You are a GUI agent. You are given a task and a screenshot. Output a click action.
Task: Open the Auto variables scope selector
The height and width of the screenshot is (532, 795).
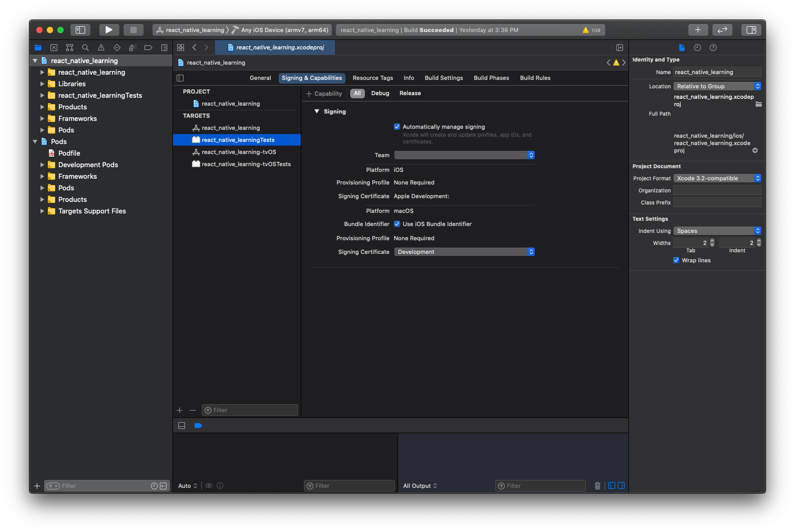click(188, 486)
